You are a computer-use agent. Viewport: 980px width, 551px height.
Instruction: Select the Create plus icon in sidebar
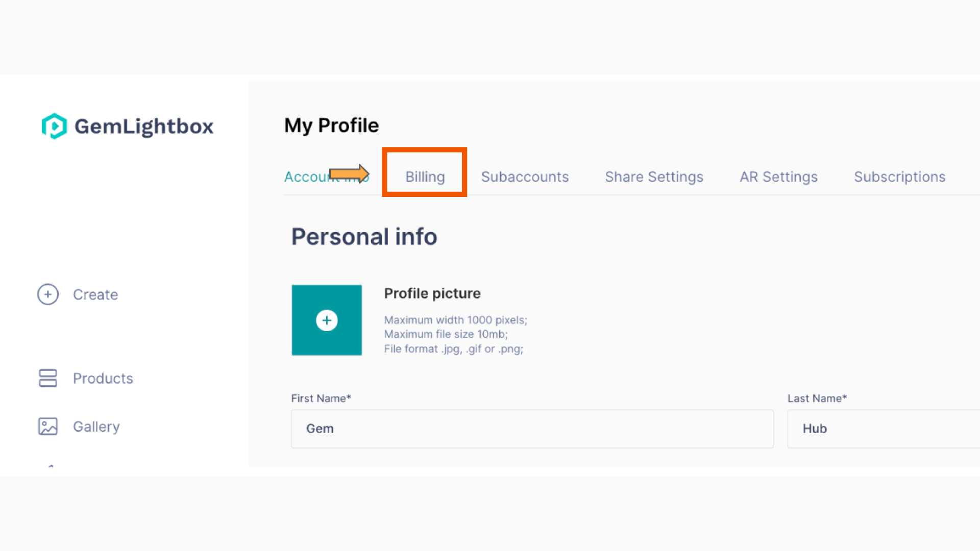tap(47, 294)
